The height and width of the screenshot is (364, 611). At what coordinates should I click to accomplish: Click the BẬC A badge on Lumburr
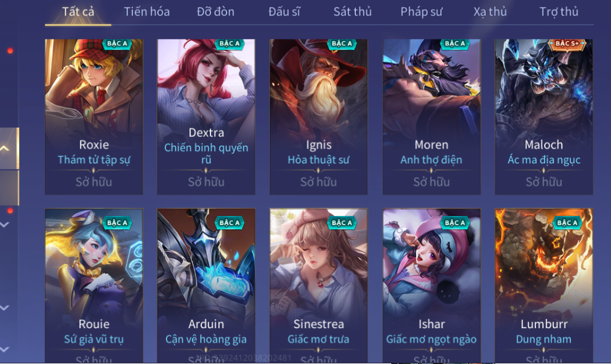567,223
